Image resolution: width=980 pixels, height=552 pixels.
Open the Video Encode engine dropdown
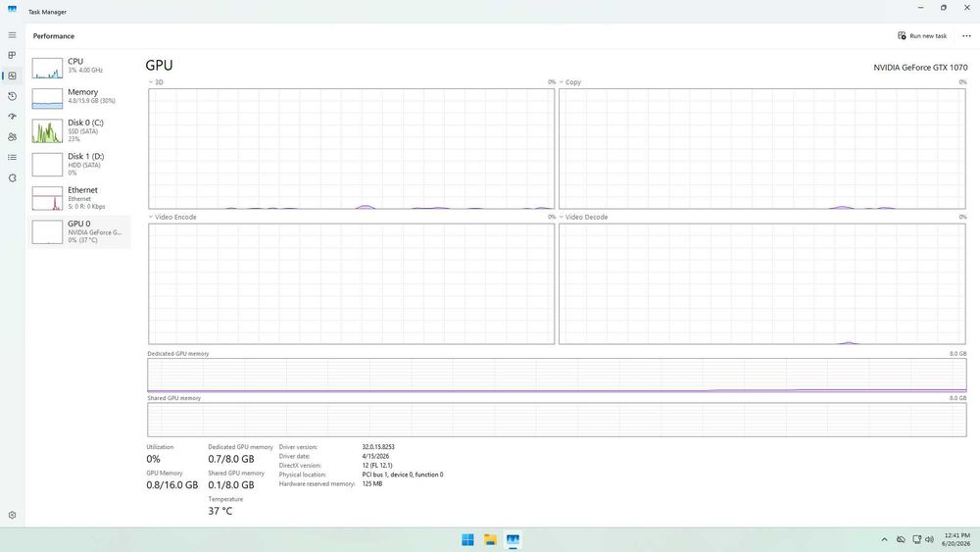[172, 217]
